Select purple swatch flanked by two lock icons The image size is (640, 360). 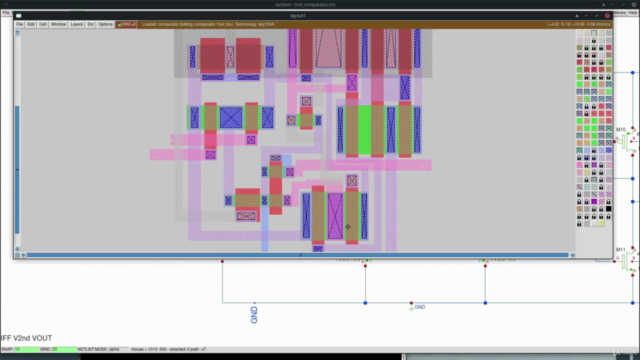tap(594, 165)
